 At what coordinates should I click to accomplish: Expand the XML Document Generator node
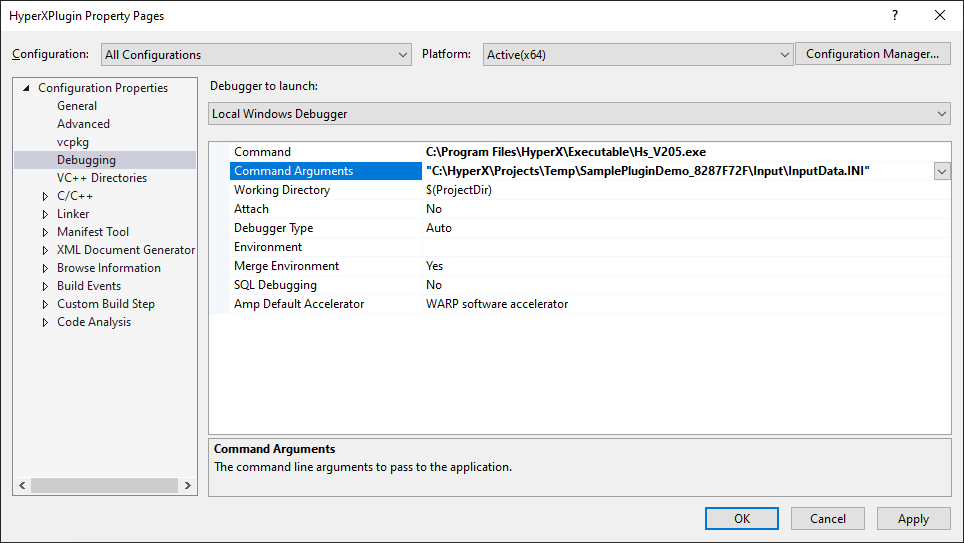click(45, 250)
